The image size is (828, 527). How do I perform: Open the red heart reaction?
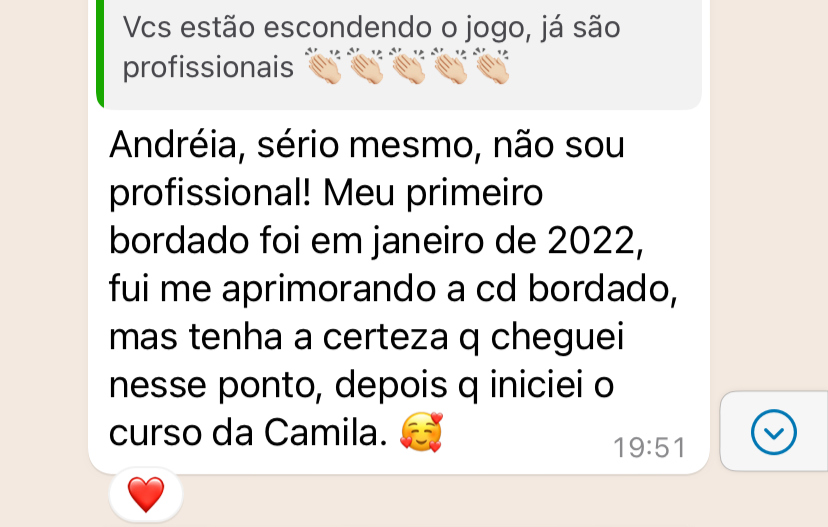[146, 494]
